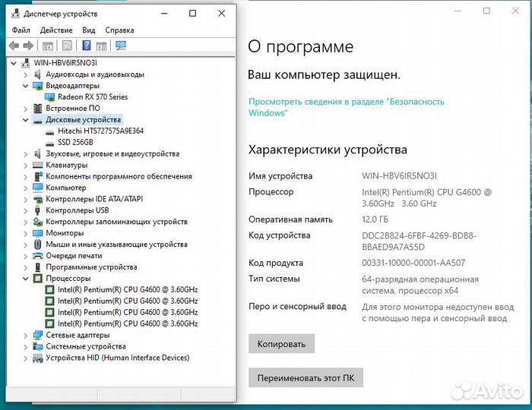Viewport: 532px width, 410px height.
Task: Click the SSD 256GB disk icon
Action: (50, 143)
